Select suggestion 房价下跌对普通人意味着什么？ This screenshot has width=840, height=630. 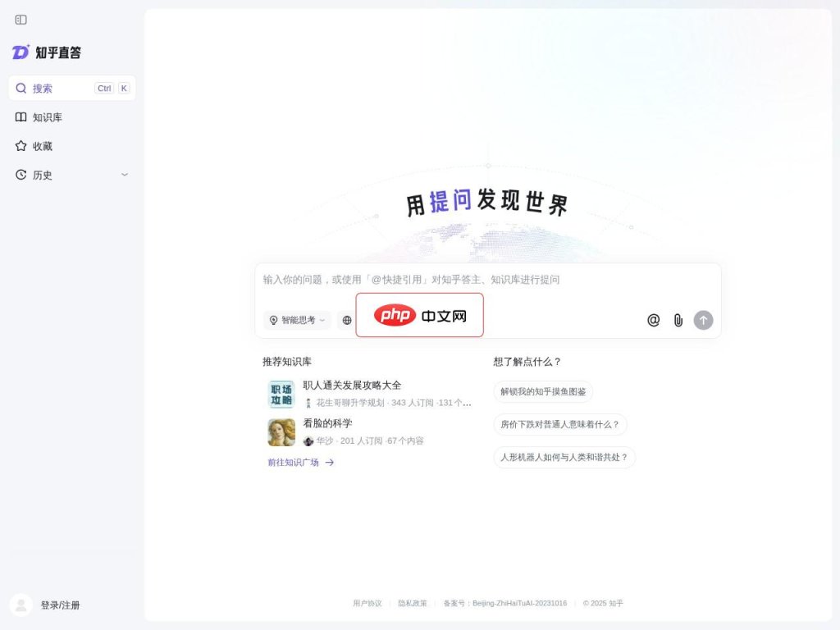[559, 424]
